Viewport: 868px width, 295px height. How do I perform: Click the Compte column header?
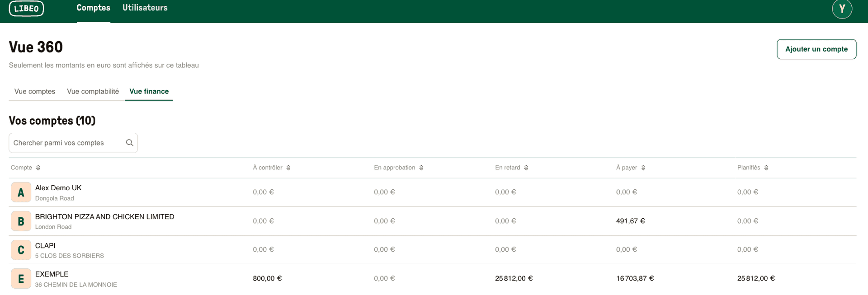click(x=21, y=168)
